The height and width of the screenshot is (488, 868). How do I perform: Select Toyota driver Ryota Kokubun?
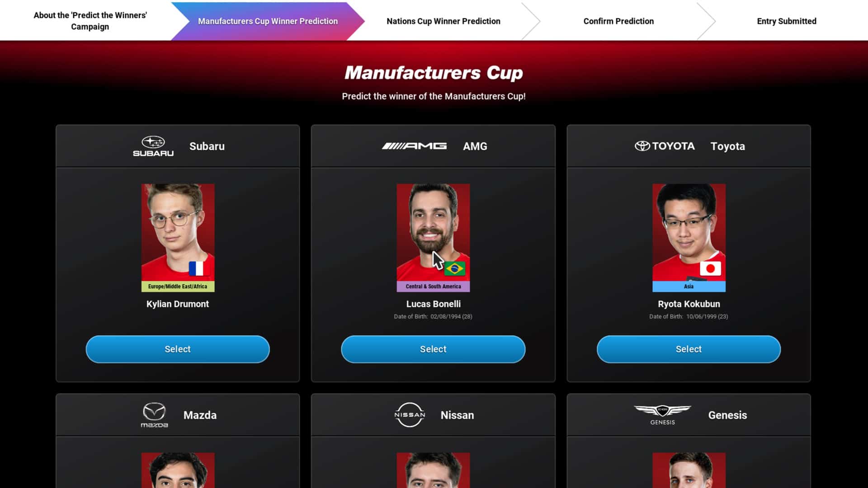click(689, 349)
